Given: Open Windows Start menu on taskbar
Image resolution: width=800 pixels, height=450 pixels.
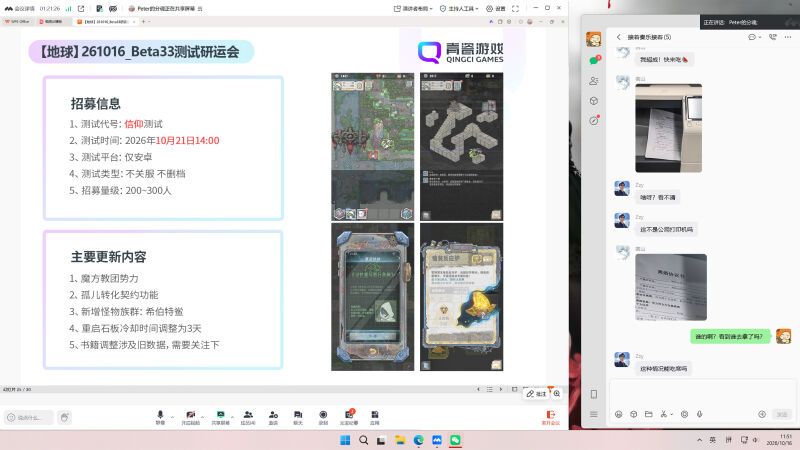Looking at the screenshot, I should coord(345,440).
